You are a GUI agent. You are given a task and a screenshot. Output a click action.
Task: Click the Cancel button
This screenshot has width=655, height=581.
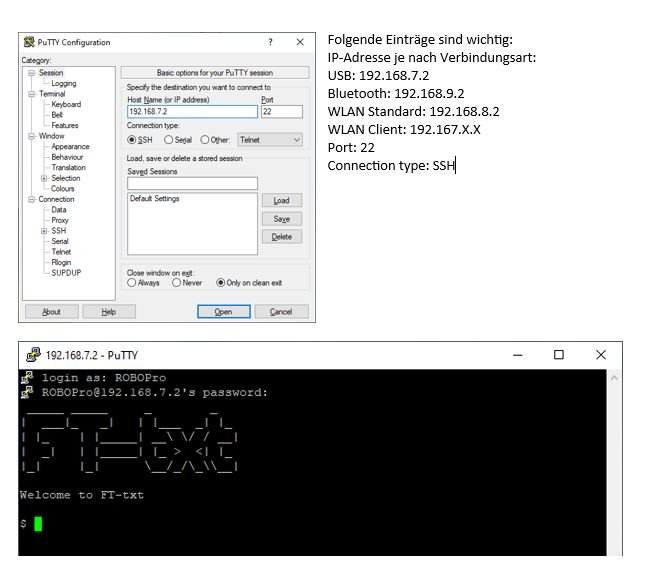pyautogui.click(x=281, y=312)
